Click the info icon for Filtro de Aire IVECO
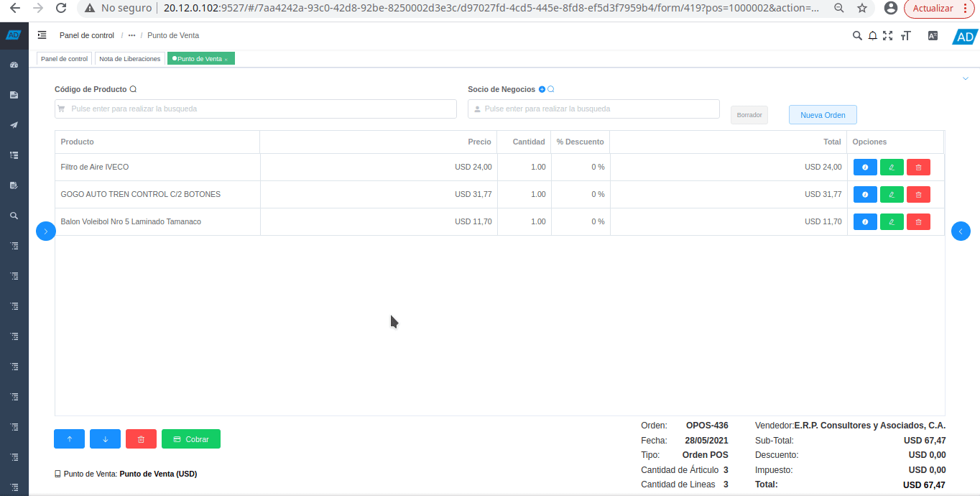980x496 pixels. (x=864, y=167)
